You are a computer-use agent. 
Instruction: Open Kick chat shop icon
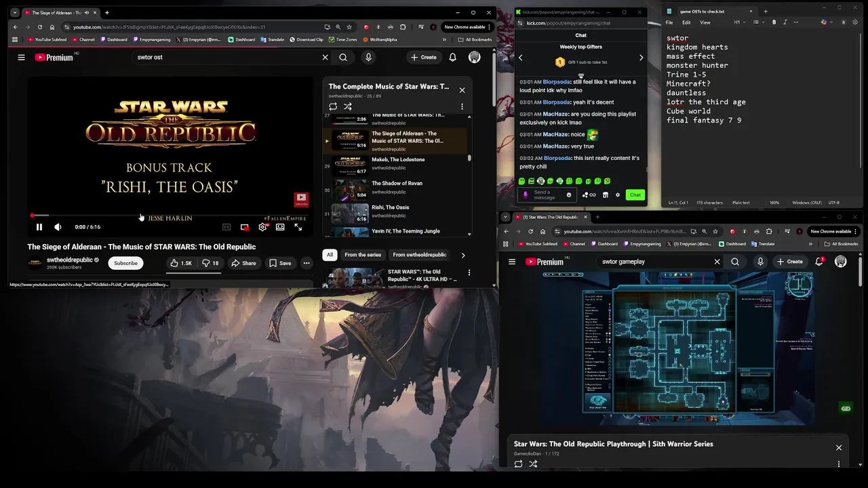pos(606,195)
